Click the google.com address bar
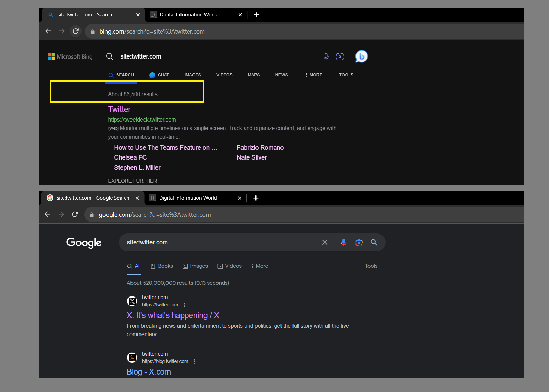Screen dimensions: 549x392 [x=304, y=215]
